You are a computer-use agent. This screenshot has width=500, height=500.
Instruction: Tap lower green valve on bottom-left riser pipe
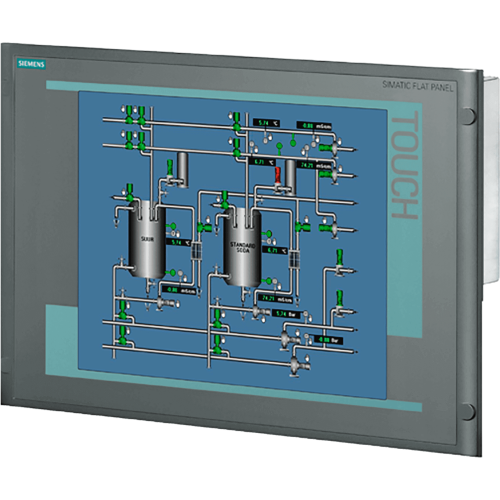[123, 335]
